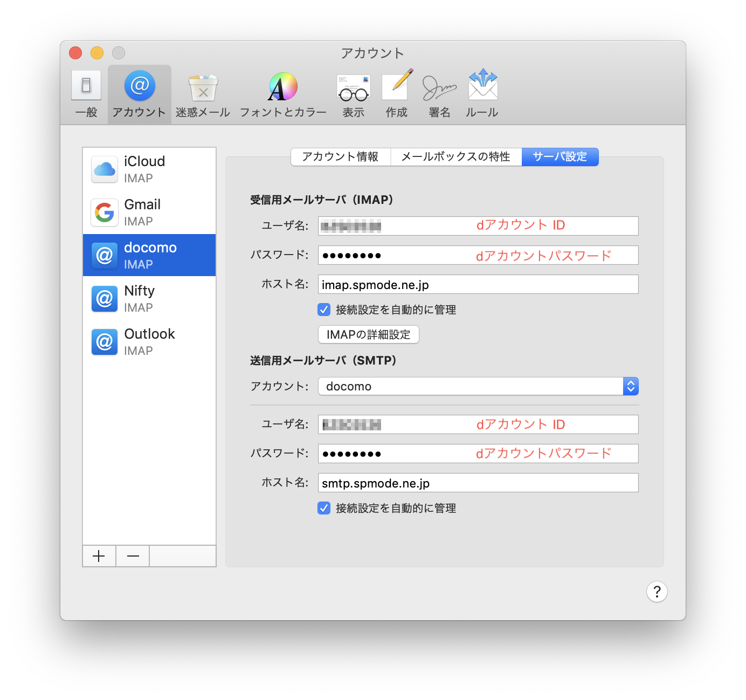
Task: Close the アカウント window with red button
Action: pos(75,53)
